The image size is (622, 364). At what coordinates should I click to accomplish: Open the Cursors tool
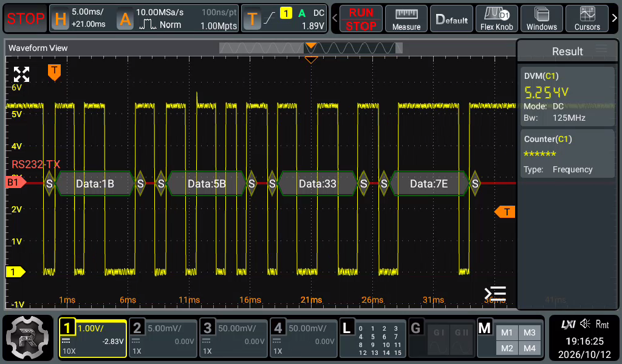[587, 19]
